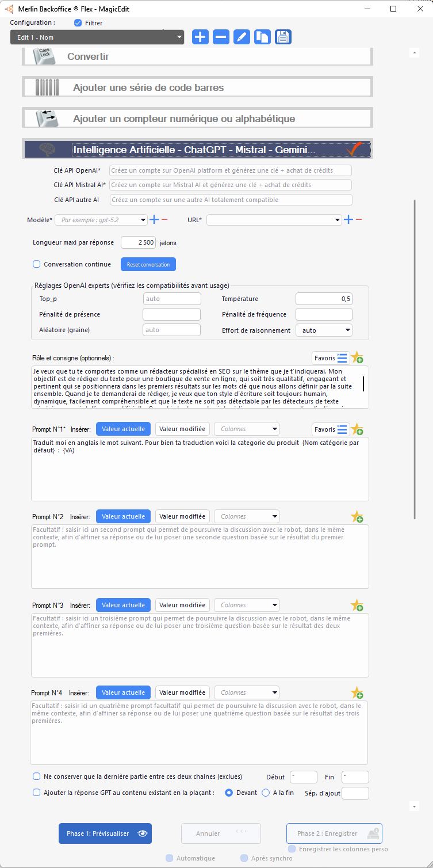Viewport: 433px width, 868px height.
Task: Click the duplicate configuration copy icon
Action: click(262, 37)
